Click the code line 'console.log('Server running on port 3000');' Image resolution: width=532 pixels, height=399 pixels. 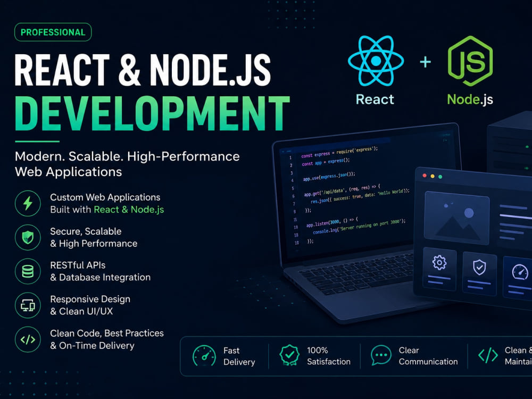point(359,227)
